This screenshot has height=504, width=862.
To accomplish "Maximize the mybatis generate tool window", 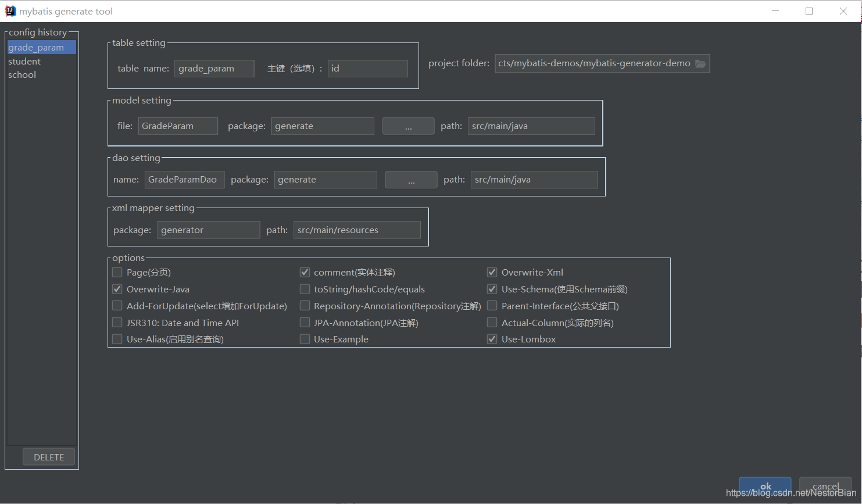I will tap(809, 11).
